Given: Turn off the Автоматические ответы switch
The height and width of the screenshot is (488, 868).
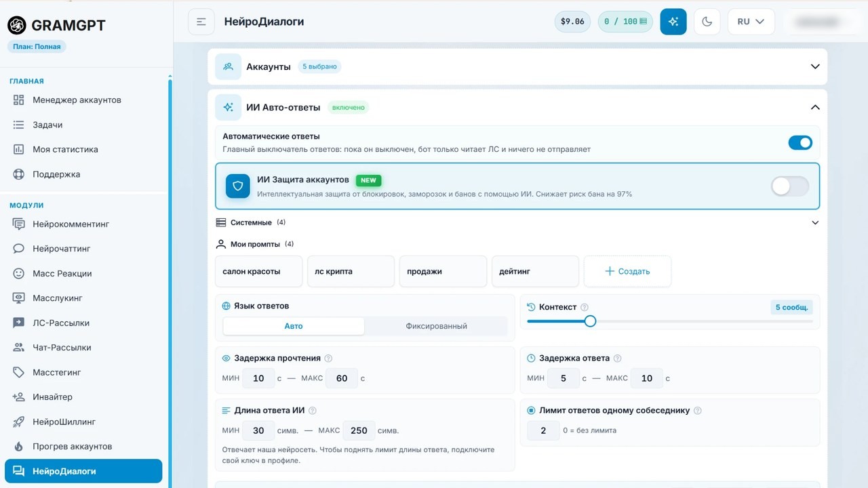Looking at the screenshot, I should (x=800, y=142).
